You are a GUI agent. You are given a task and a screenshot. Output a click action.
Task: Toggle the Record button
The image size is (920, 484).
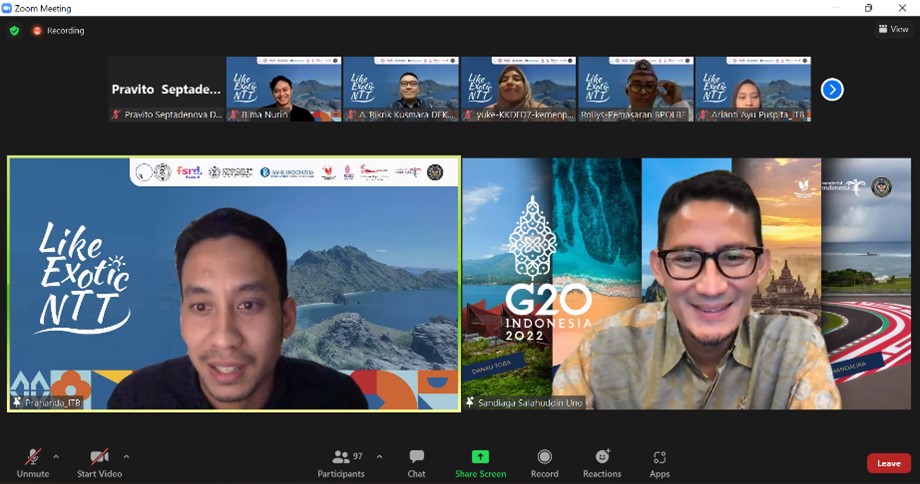544,462
